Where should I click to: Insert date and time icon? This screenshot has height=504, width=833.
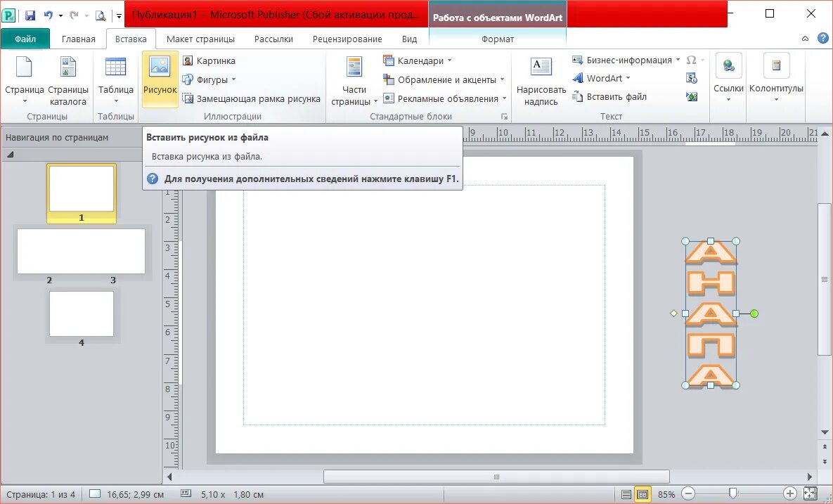click(x=691, y=79)
